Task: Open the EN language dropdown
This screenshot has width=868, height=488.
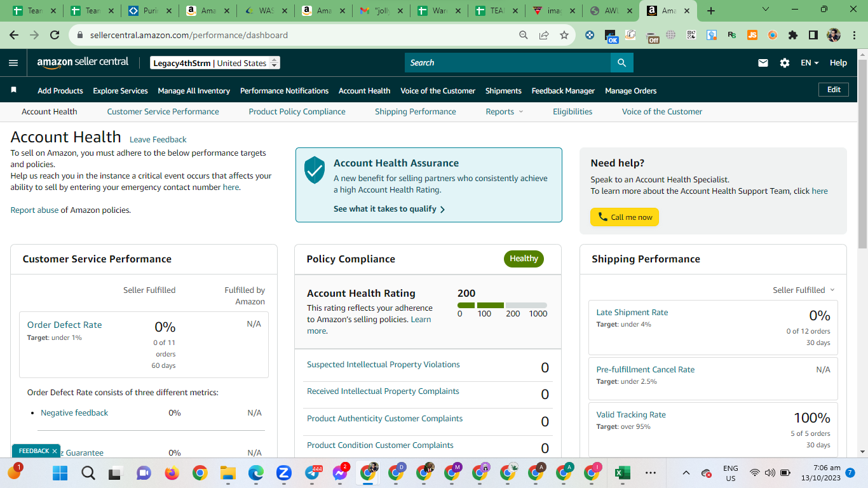Action: pos(810,63)
